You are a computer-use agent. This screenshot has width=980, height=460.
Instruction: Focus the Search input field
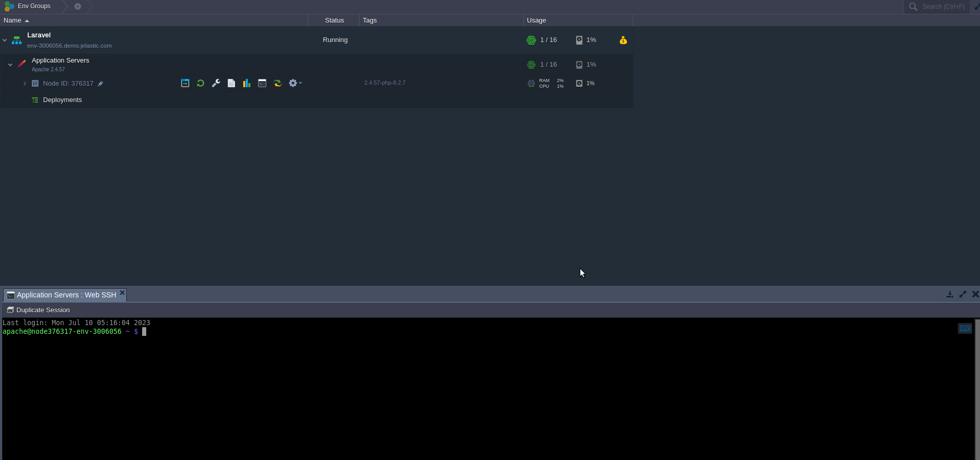click(x=943, y=7)
